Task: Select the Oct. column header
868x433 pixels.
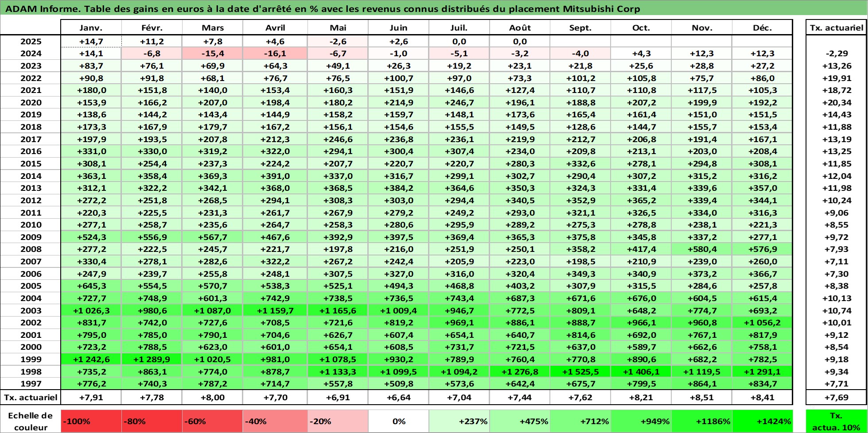Action: 641,27
